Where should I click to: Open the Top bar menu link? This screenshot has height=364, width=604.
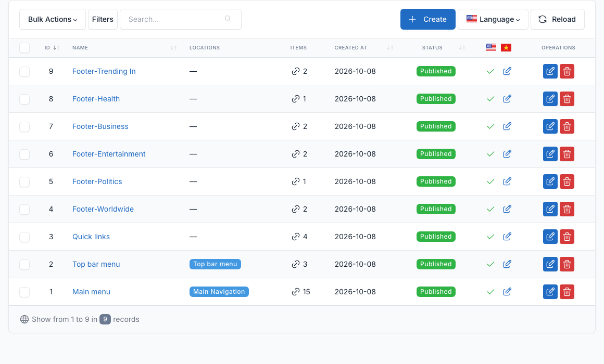point(96,264)
